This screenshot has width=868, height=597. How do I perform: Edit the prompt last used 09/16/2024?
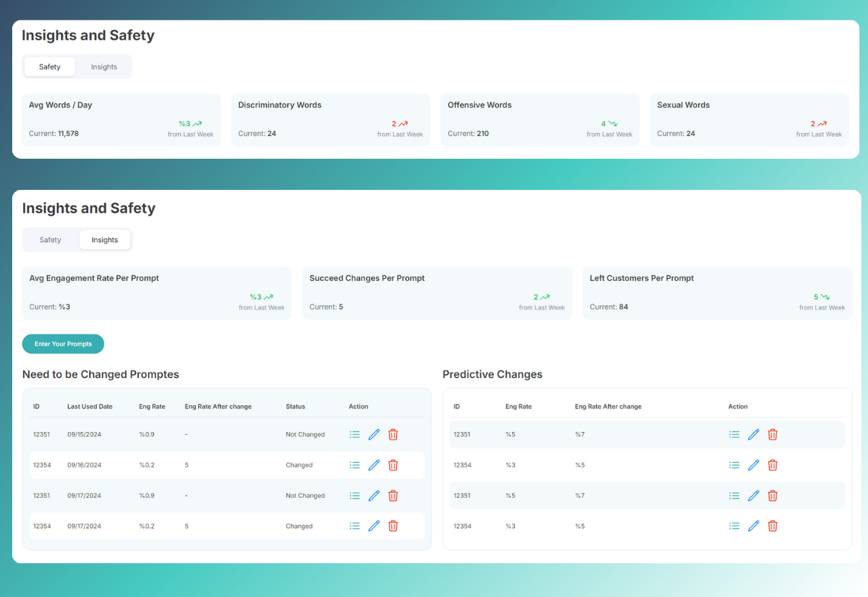(x=374, y=465)
